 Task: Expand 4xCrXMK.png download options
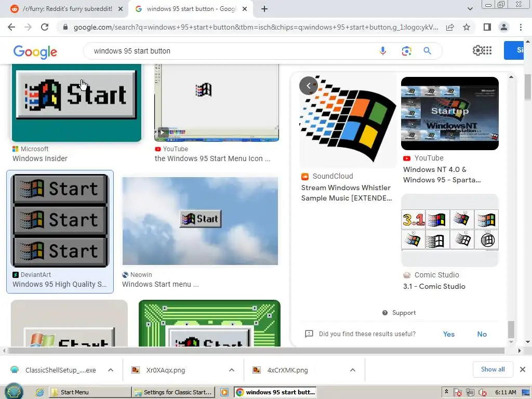click(353, 370)
